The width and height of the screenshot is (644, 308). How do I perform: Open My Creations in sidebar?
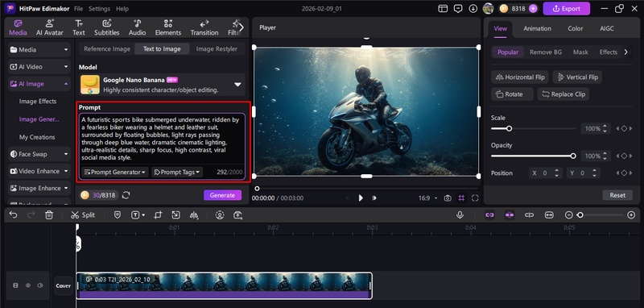[x=37, y=137]
